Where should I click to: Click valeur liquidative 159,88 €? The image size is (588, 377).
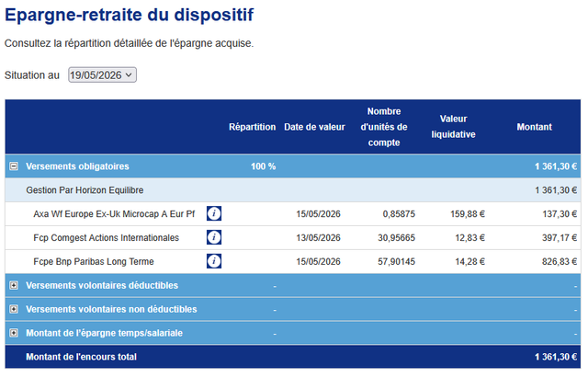click(468, 214)
